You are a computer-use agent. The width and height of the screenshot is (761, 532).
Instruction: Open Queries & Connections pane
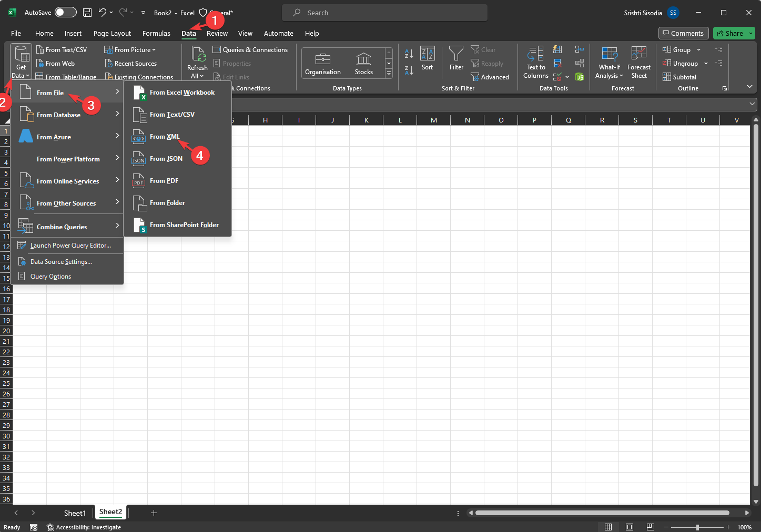(250, 50)
